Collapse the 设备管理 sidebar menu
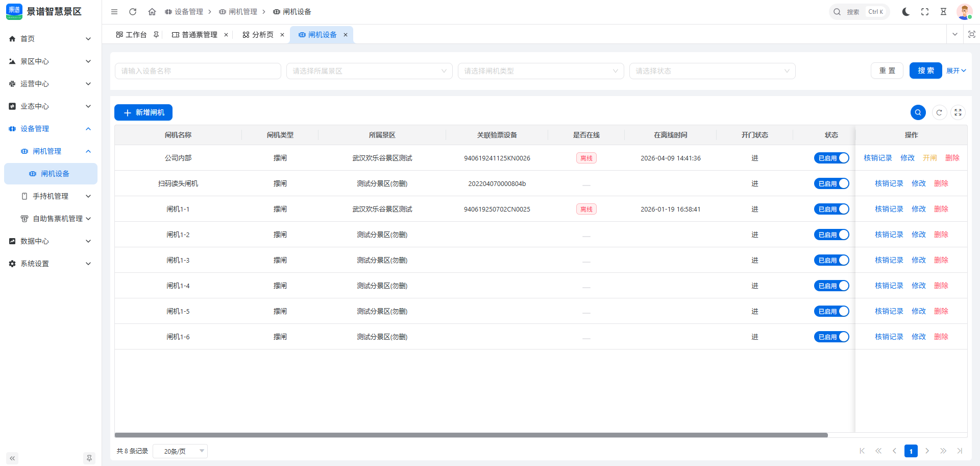The image size is (980, 466). click(51, 129)
